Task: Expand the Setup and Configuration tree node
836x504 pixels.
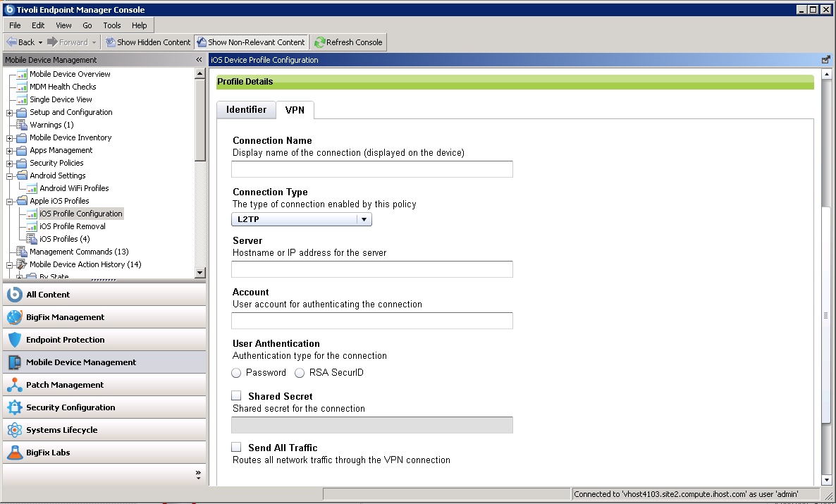Action: click(10, 113)
